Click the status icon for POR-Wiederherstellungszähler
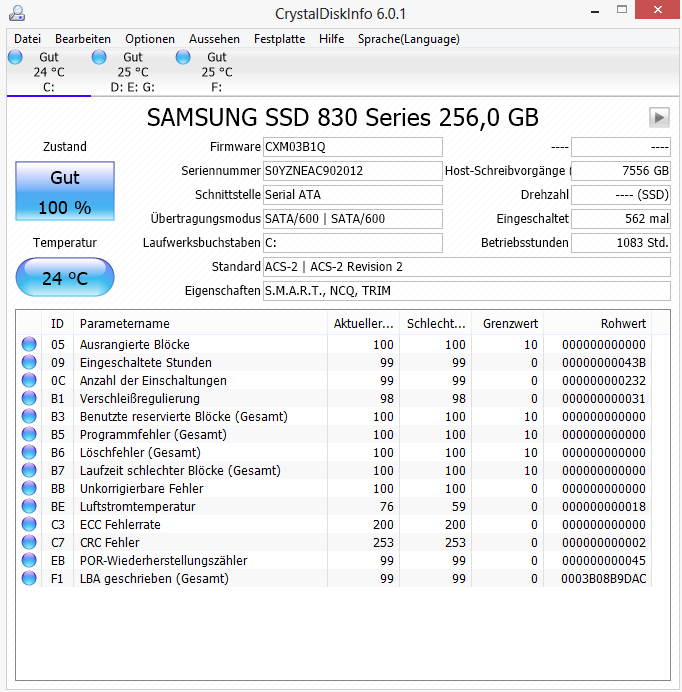 coord(29,560)
